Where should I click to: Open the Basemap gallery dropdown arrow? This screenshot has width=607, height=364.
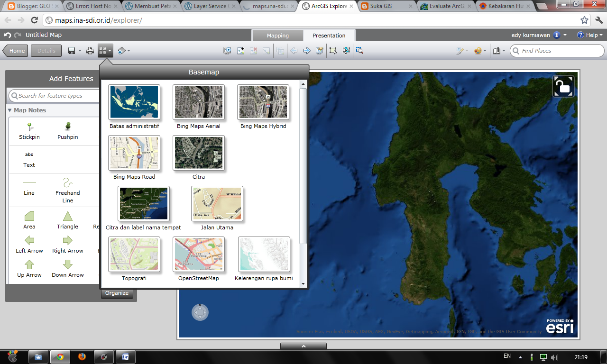click(x=110, y=51)
